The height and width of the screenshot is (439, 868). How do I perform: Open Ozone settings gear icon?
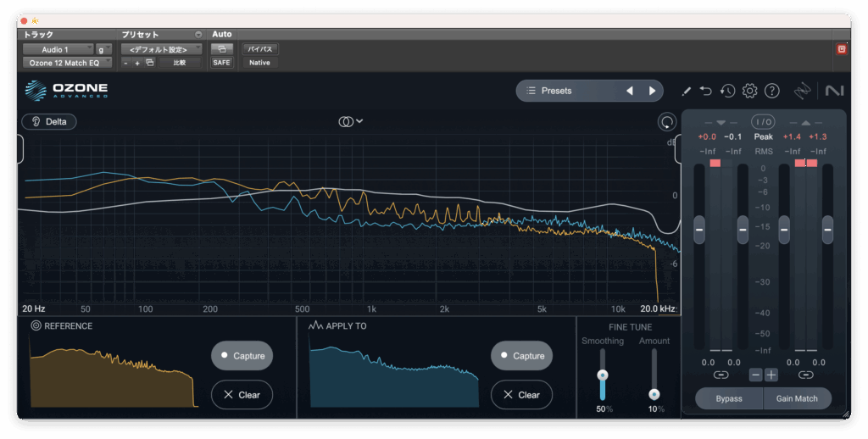click(x=749, y=91)
